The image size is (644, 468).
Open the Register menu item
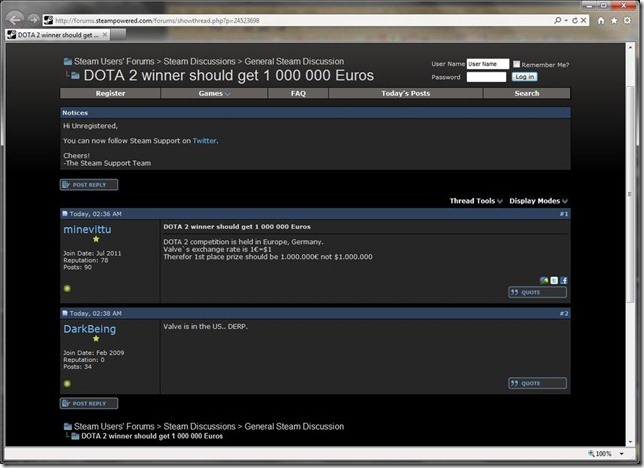[x=110, y=93]
